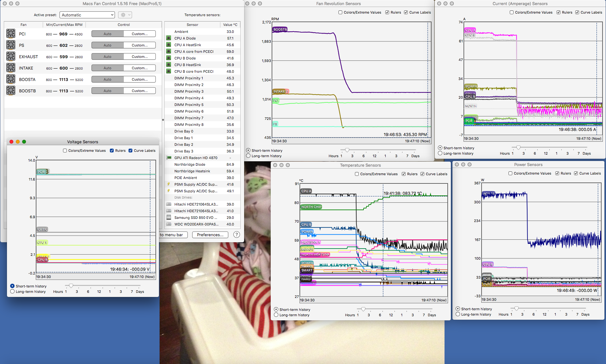Select Long-term history in Temperature Sensors
This screenshot has width=606, height=364.
point(276,315)
